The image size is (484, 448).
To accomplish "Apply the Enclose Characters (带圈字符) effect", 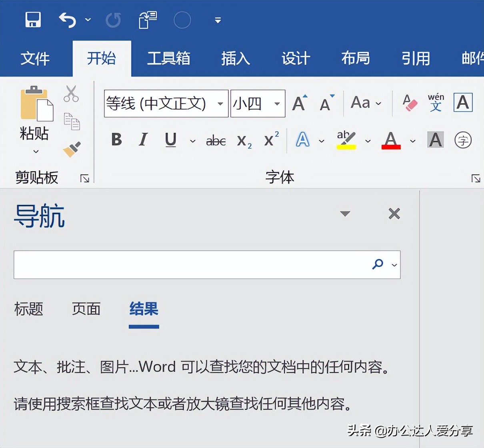I will tap(463, 140).
